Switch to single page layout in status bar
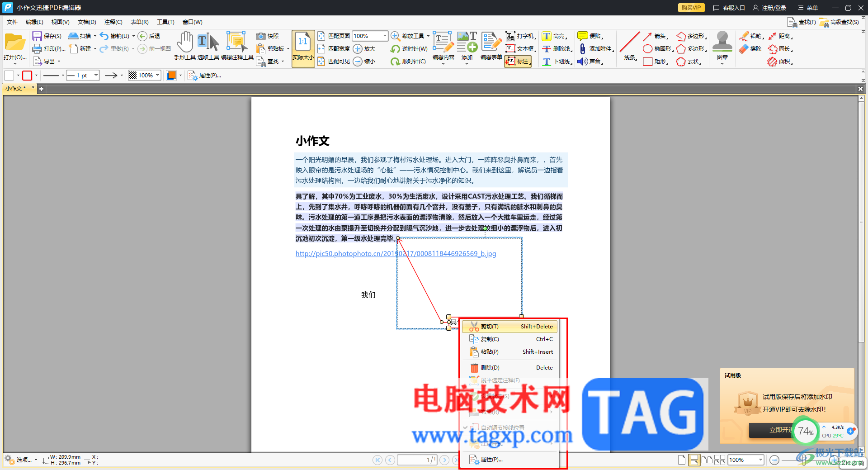The image size is (868, 470). [682, 460]
